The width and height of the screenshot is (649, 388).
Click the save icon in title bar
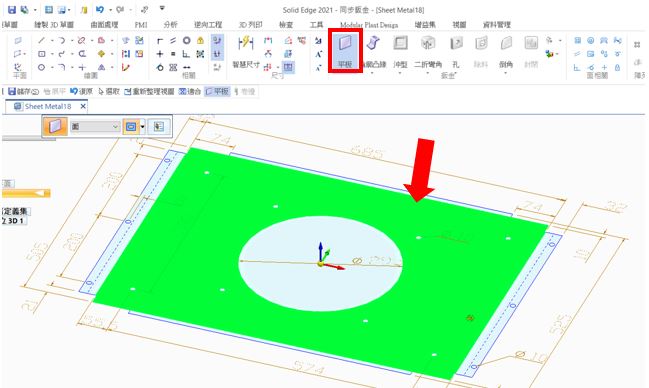(x=12, y=9)
